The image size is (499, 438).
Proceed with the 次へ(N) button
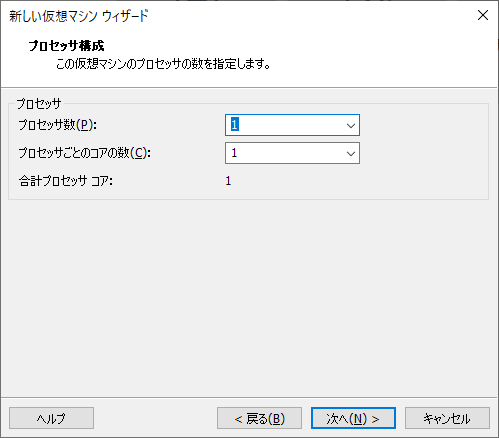[x=353, y=418]
